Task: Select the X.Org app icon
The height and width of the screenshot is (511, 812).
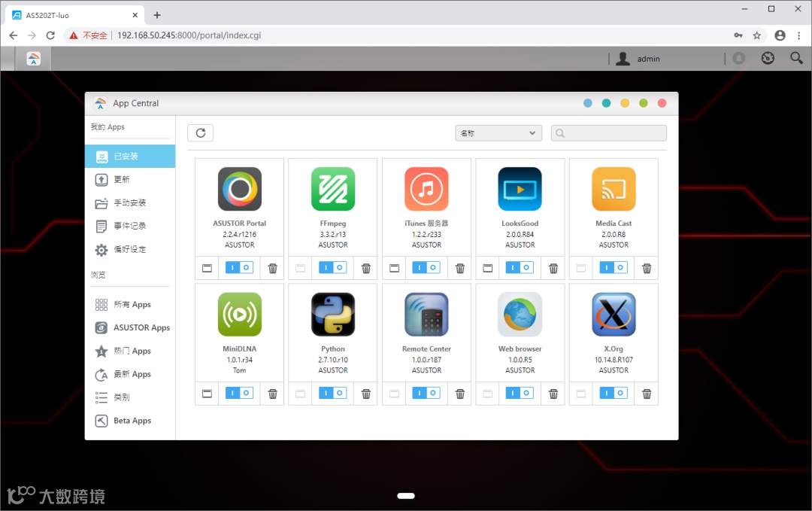Action: click(614, 314)
